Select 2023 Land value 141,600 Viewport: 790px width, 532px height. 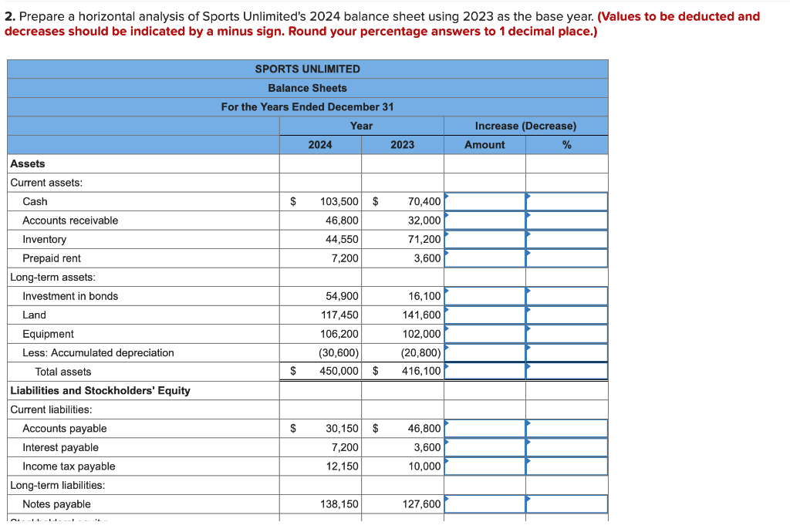(x=422, y=315)
